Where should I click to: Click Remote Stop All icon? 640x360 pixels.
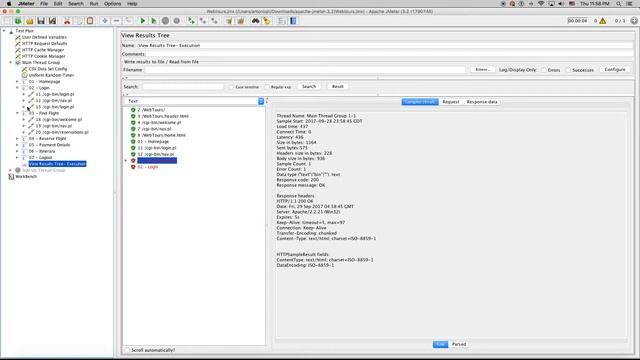click(x=203, y=21)
